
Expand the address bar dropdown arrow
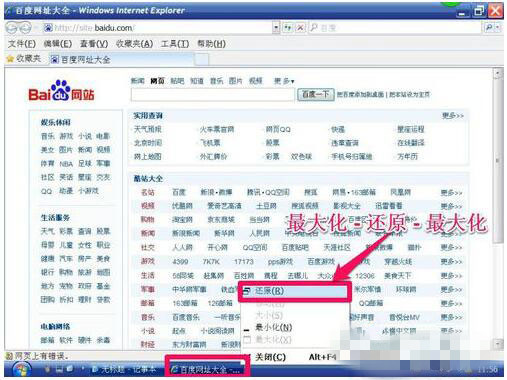[276, 28]
